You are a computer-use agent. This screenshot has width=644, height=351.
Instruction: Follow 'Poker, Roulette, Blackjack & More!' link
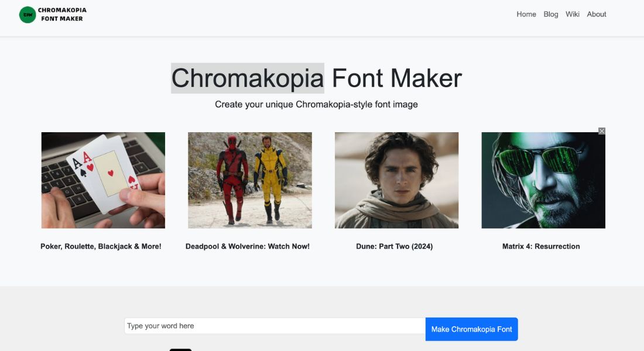coord(101,246)
